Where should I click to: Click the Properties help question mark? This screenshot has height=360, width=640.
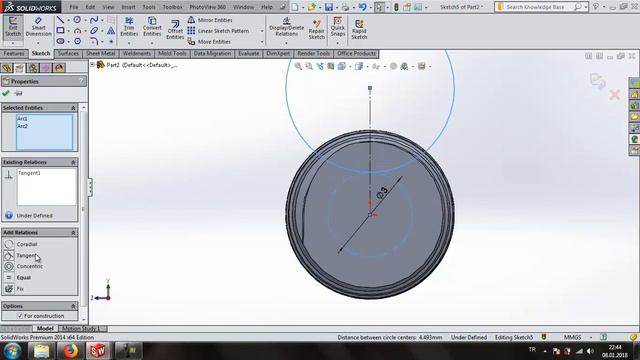(81, 81)
